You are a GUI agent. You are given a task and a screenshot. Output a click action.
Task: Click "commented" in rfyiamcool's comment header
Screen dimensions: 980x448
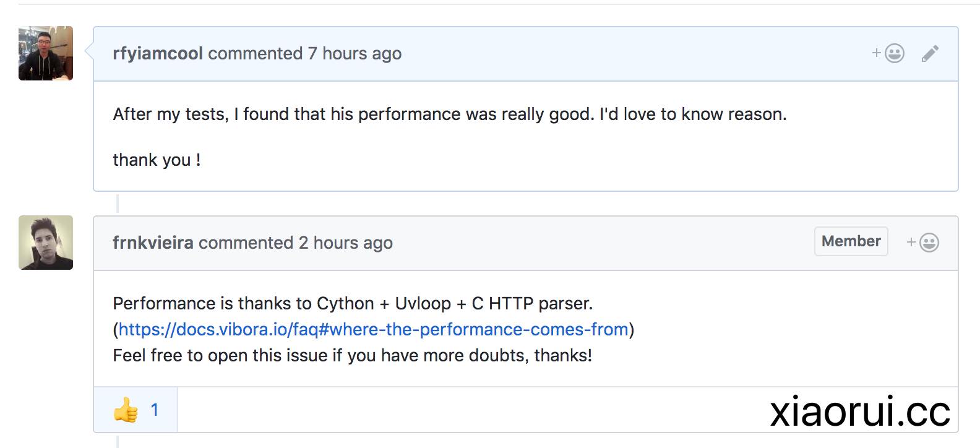click(x=255, y=54)
